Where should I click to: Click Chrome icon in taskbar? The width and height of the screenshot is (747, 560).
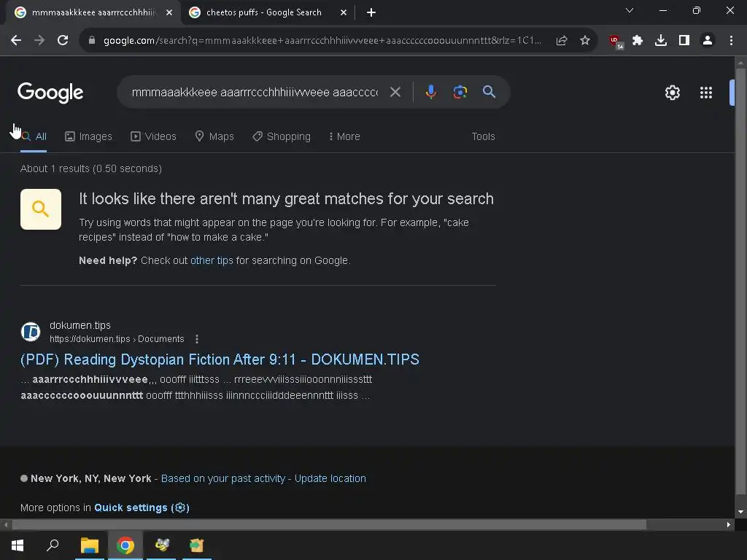125,545
